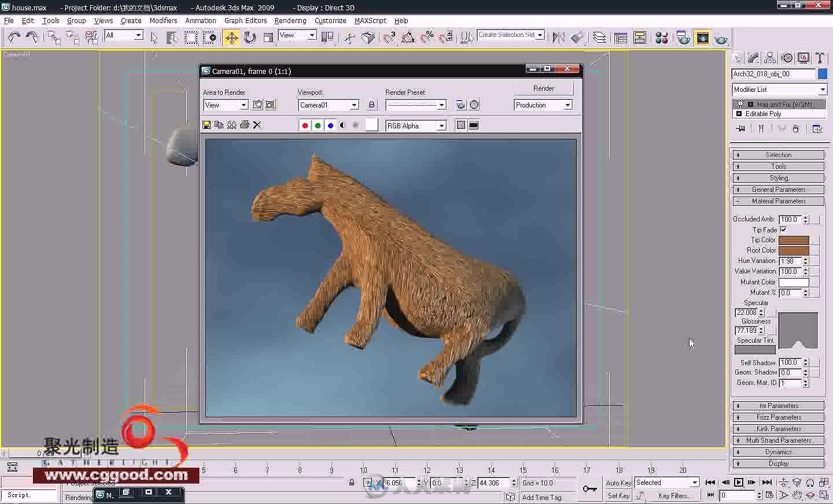Open the Area to Render dropdown
This screenshot has height=504, width=833.
pos(226,105)
